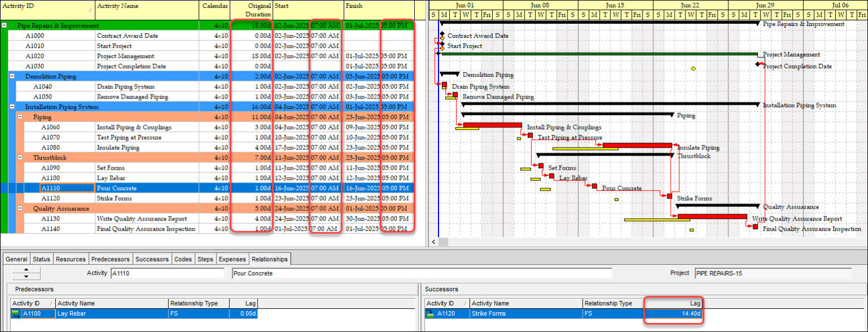Switch to the Expenses tab
Viewport: 868px width, 332px height.
(x=232, y=259)
